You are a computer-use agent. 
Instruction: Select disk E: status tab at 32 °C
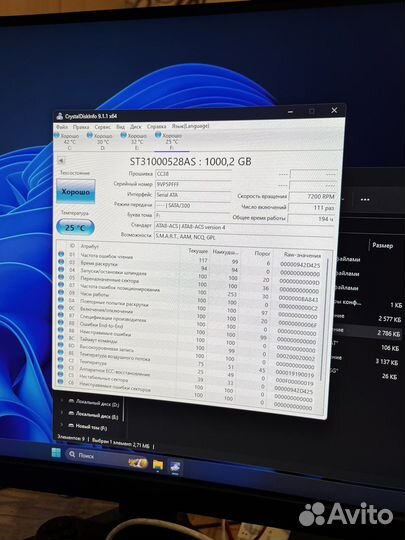click(134, 141)
